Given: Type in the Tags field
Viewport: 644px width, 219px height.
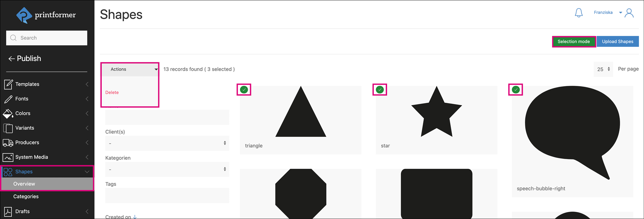Looking at the screenshot, I should [167, 195].
